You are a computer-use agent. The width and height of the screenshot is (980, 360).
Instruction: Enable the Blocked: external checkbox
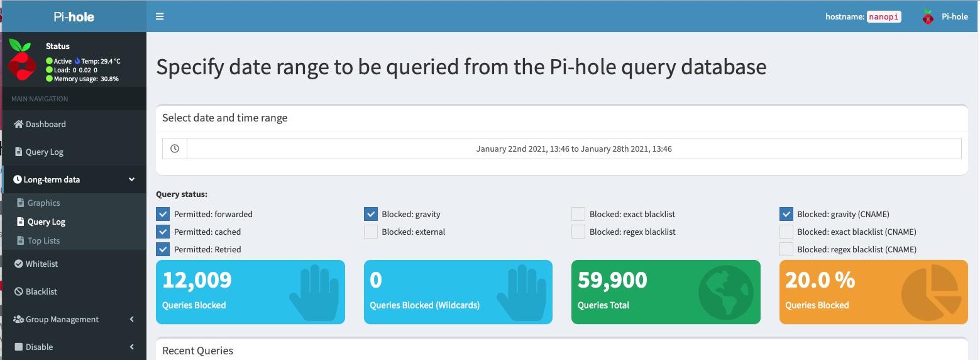(371, 232)
